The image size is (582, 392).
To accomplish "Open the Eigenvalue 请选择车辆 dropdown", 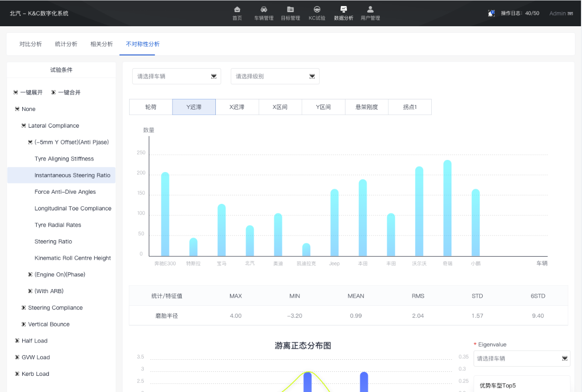I will pyautogui.click(x=522, y=359).
